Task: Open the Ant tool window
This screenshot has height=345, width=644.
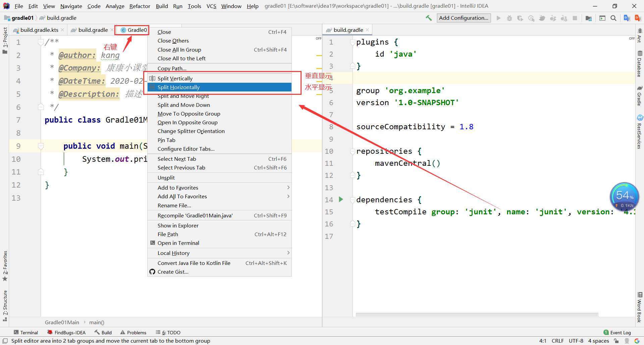Action: coord(640,35)
